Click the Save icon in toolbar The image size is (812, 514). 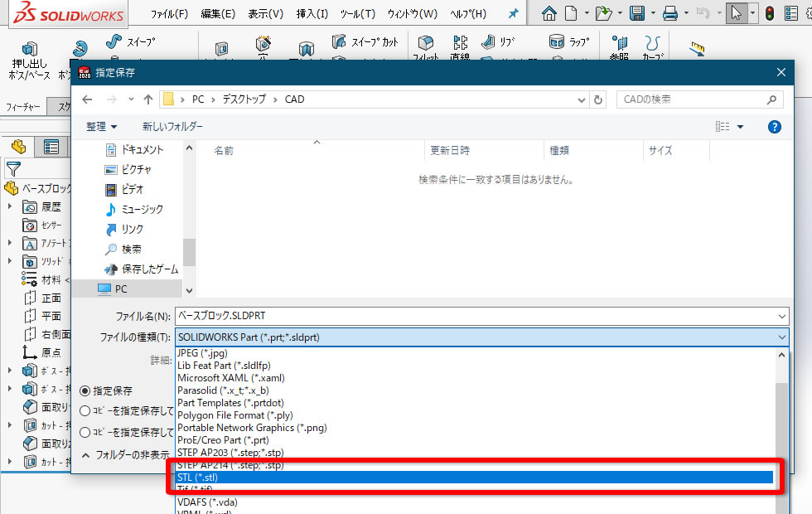(x=637, y=13)
